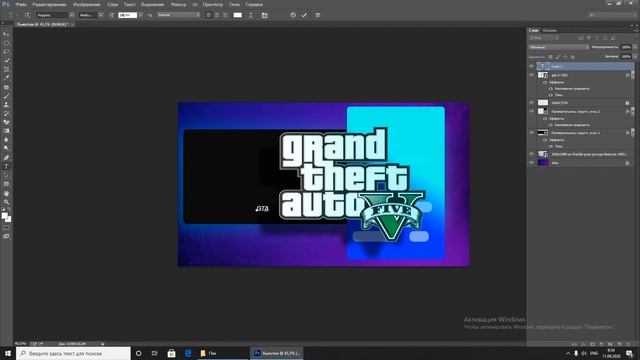This screenshot has height=360, width=640.
Task: Center text in options bar
Action: pyautogui.click(x=217, y=15)
